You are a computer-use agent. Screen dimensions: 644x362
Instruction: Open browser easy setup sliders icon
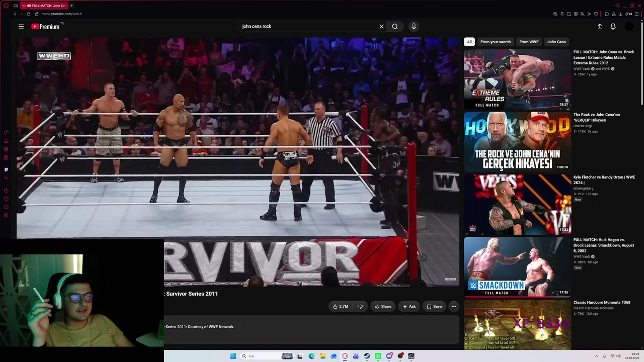click(637, 14)
